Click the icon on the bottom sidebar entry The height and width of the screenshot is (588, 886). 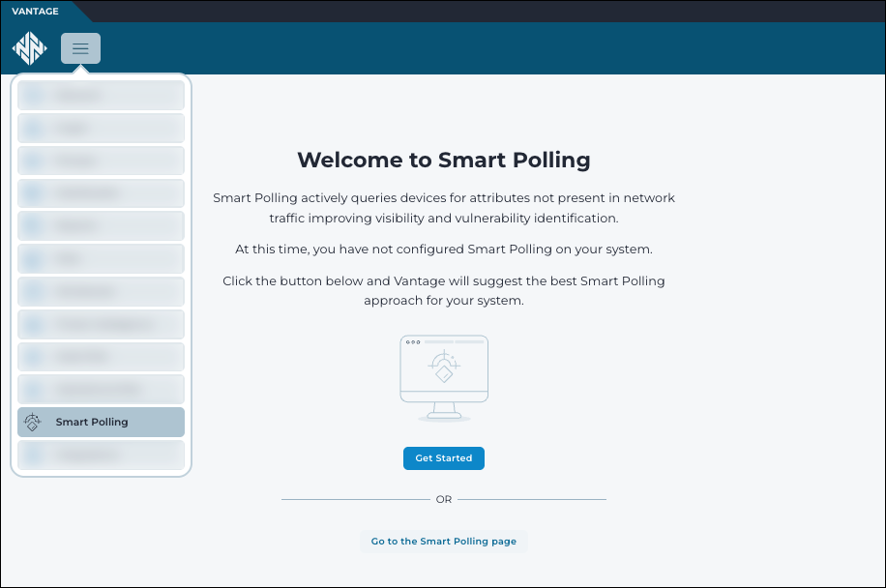(x=33, y=455)
